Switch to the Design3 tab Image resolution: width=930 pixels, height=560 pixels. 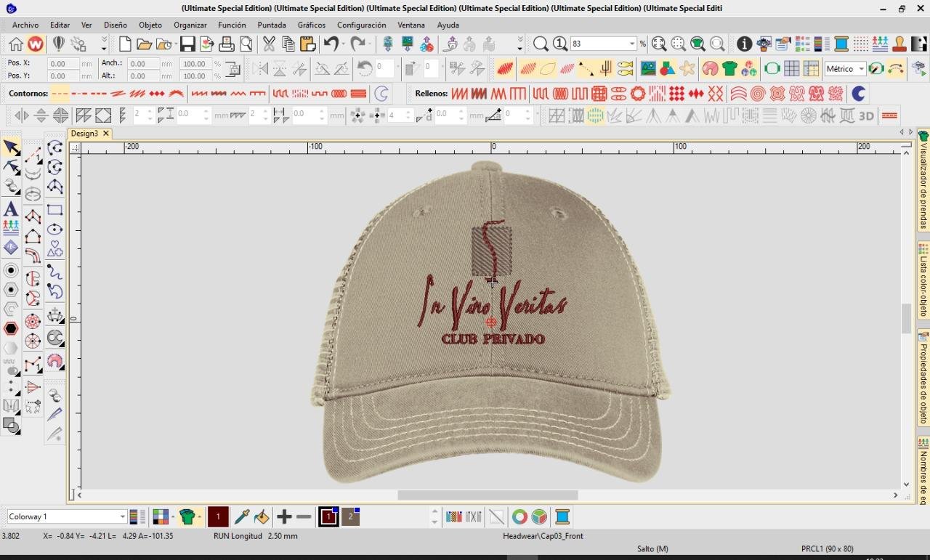click(x=84, y=134)
